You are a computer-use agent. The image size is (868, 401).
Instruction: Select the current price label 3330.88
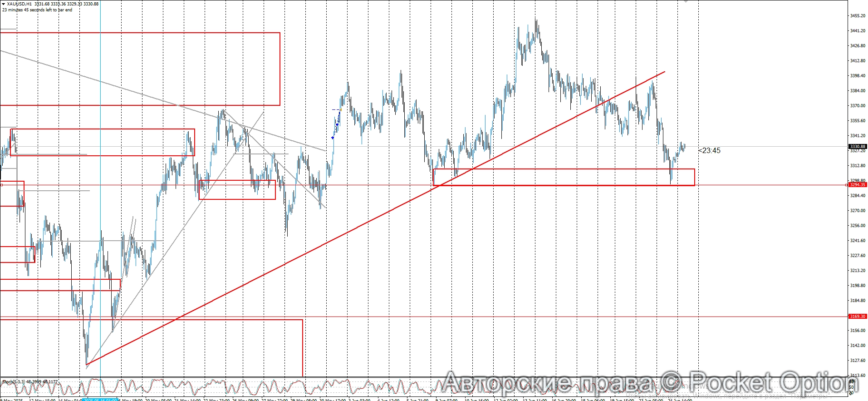point(858,147)
